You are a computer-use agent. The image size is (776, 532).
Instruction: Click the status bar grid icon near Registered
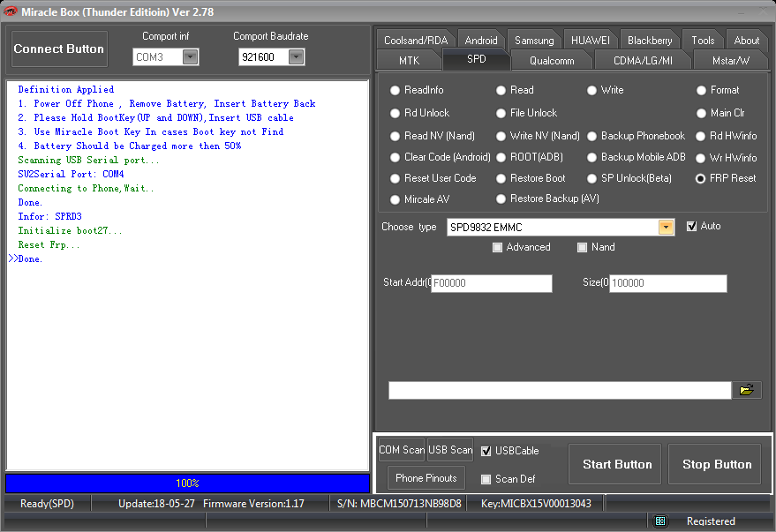coord(659,521)
